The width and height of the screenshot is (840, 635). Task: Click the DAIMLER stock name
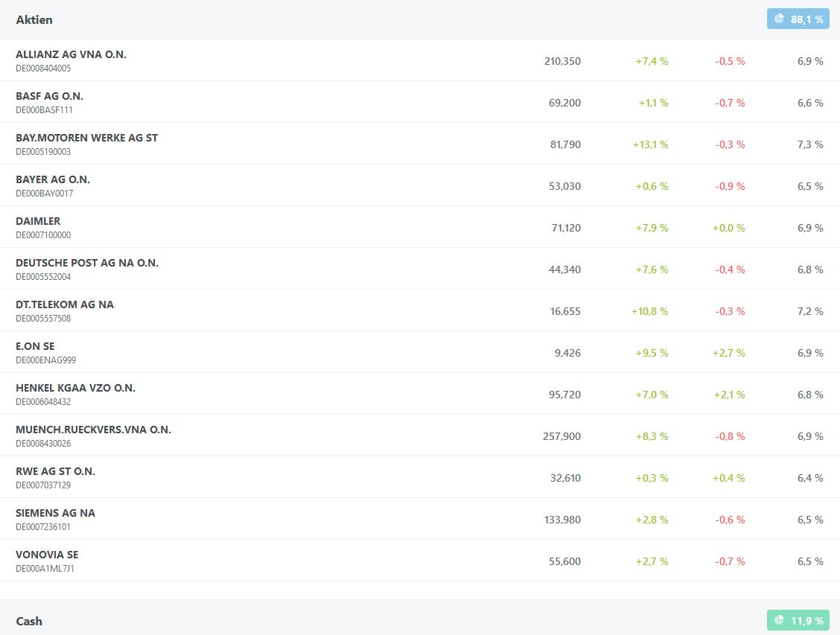point(38,221)
